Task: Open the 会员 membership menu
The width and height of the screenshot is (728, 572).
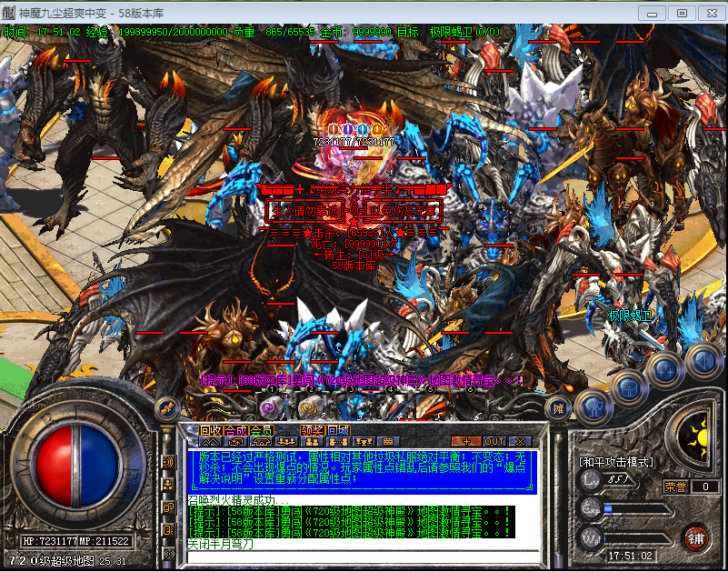Action: pos(262,430)
